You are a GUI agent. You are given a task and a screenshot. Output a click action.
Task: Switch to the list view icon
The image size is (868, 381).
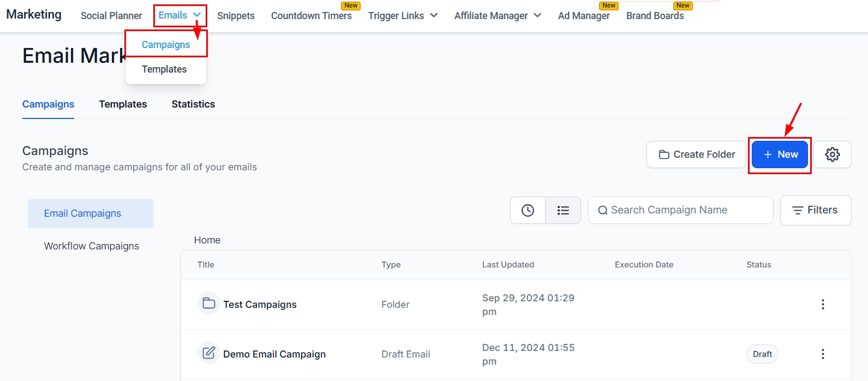coord(563,210)
